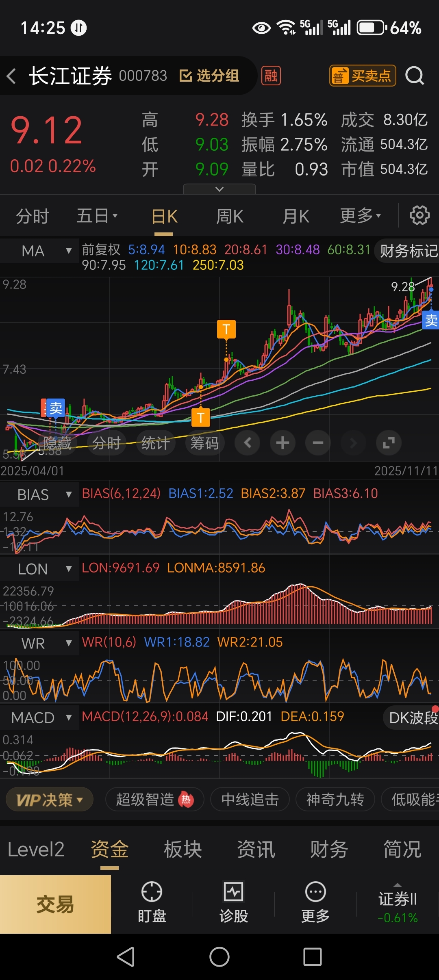Image resolution: width=439 pixels, height=980 pixels.
Task: Tap the gold 交易 trade button
Action: (x=55, y=904)
